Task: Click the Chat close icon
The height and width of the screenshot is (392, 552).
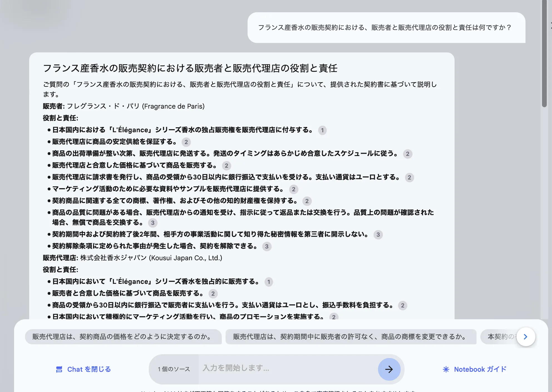Action: point(59,369)
